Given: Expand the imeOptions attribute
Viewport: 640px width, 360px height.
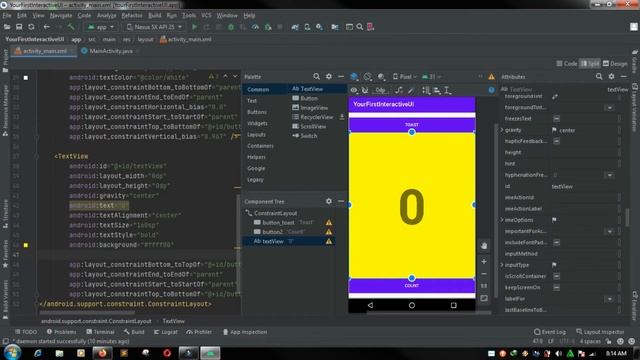Looking at the screenshot, I should pos(502,220).
